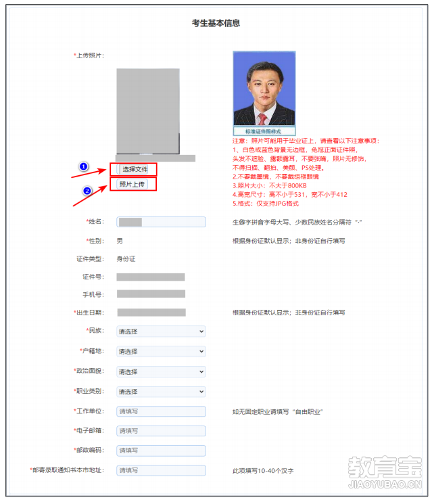Click the 2.不要戴墨镜 note line
Viewport: 436px width, 504px height.
pyautogui.click(x=276, y=177)
